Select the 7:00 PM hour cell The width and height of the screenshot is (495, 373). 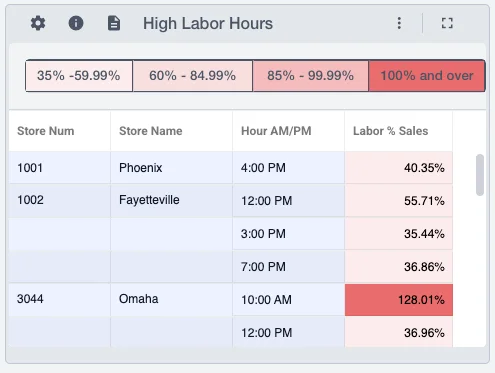pyautogui.click(x=288, y=267)
